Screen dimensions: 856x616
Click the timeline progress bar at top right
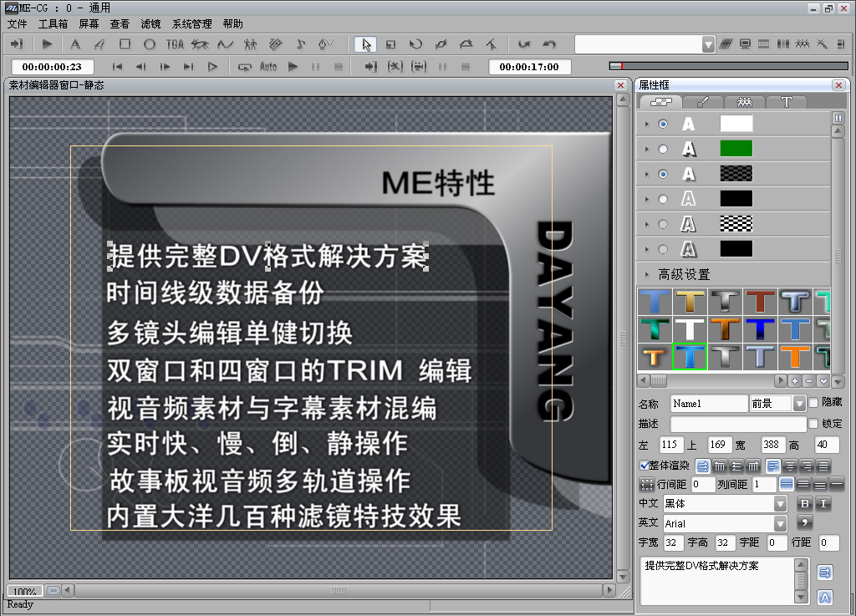(729, 66)
